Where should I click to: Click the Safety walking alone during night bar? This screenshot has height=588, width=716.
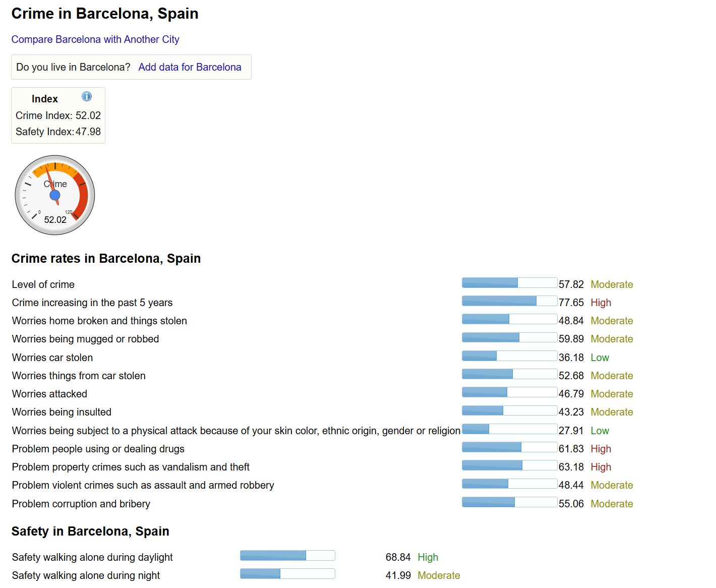[x=287, y=574]
